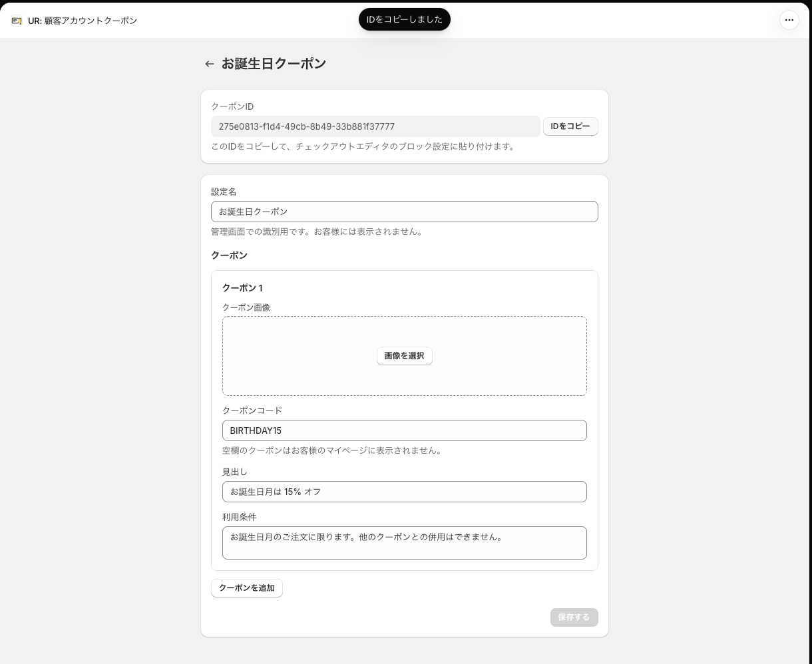Click the クーポン画像 label
Image resolution: width=812 pixels, height=664 pixels.
pyautogui.click(x=246, y=307)
